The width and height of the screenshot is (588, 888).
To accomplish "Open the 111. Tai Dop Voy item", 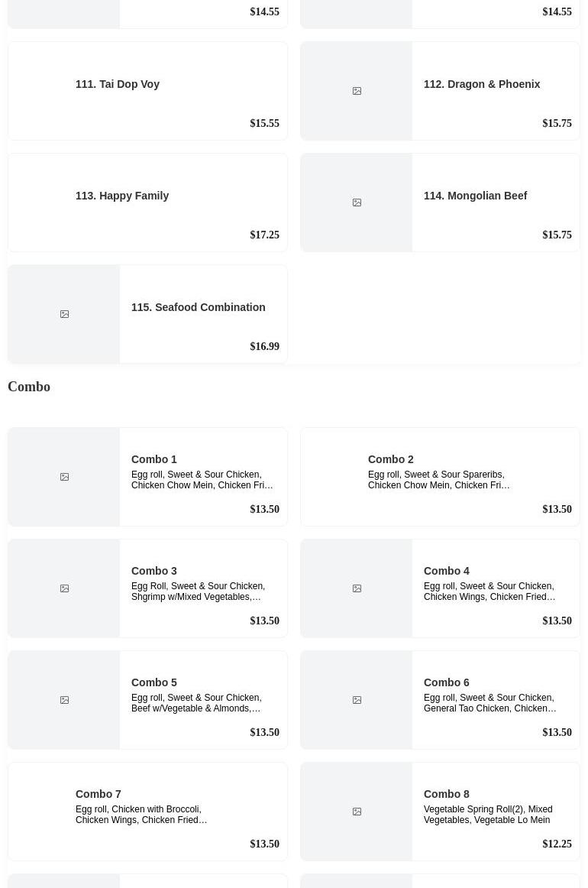I will [x=147, y=91].
